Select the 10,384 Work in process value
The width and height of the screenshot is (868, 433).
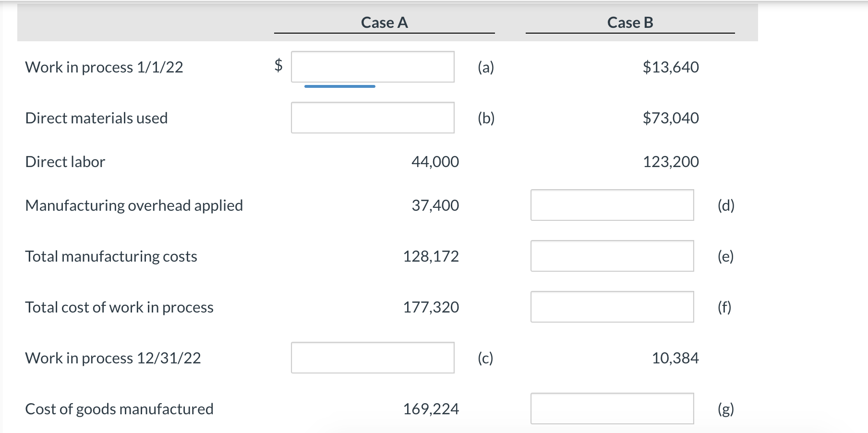(676, 358)
